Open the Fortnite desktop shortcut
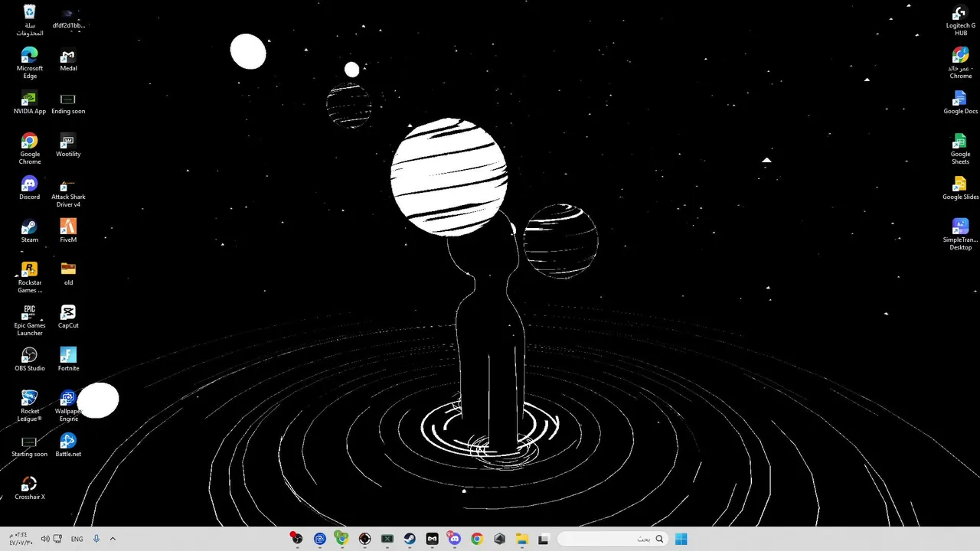980x551 pixels. click(x=68, y=361)
